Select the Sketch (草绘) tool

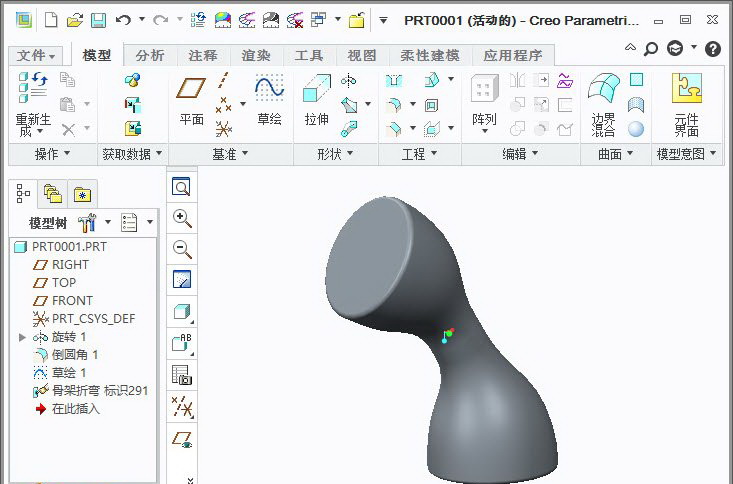point(269,100)
